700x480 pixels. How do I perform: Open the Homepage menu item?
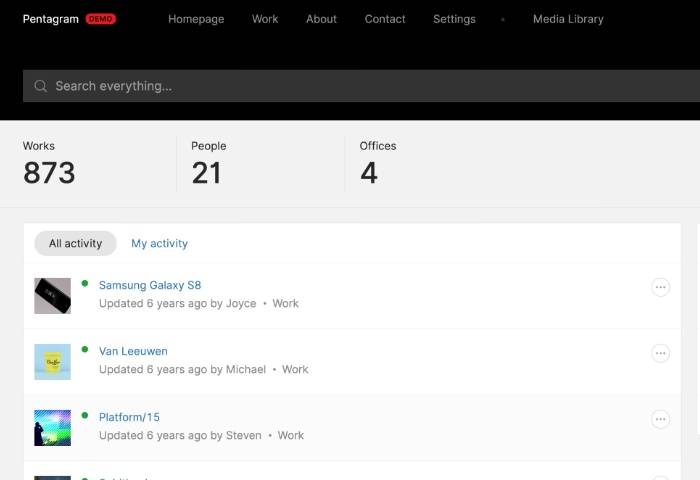click(196, 19)
